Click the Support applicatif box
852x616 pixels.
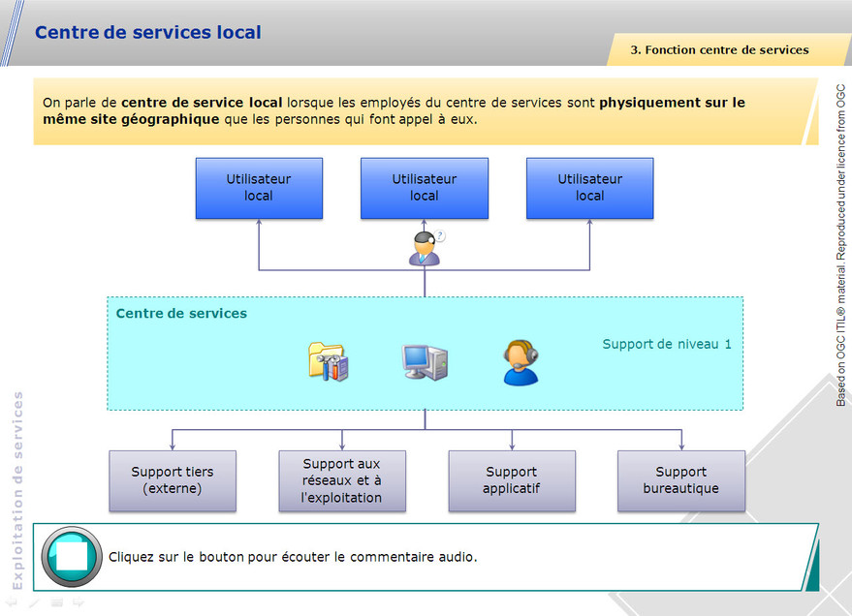(x=512, y=480)
